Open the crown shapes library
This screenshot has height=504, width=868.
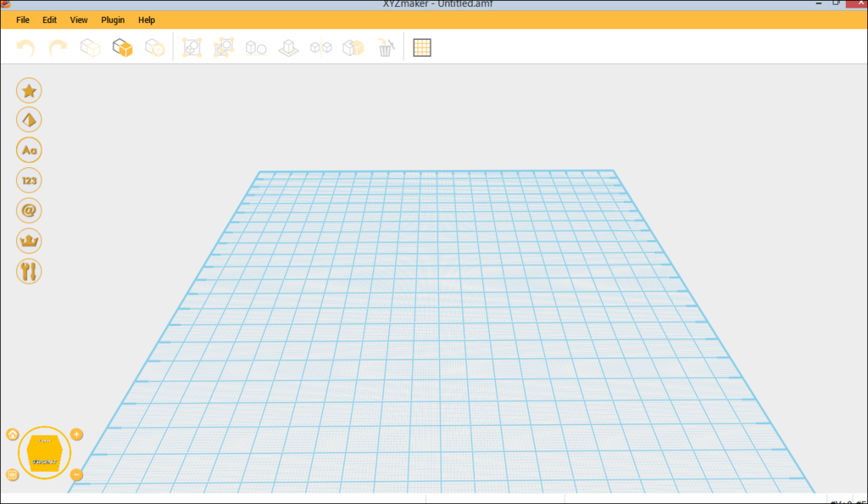pos(29,241)
